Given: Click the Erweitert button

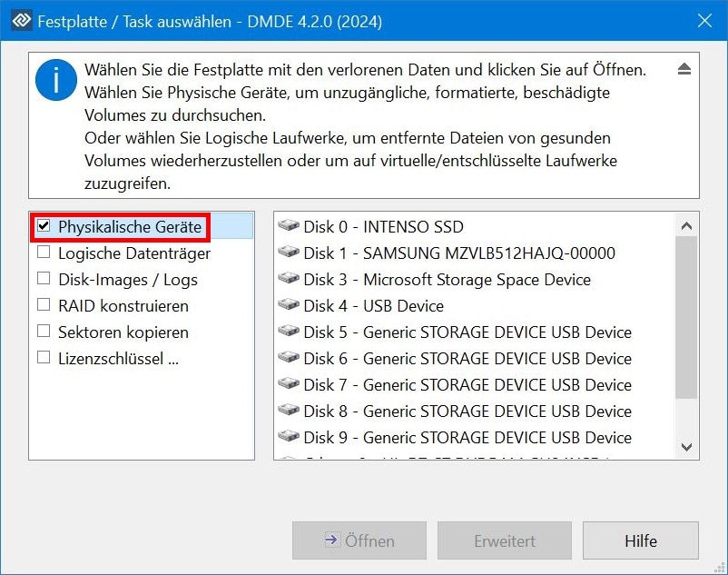Looking at the screenshot, I should tap(505, 540).
